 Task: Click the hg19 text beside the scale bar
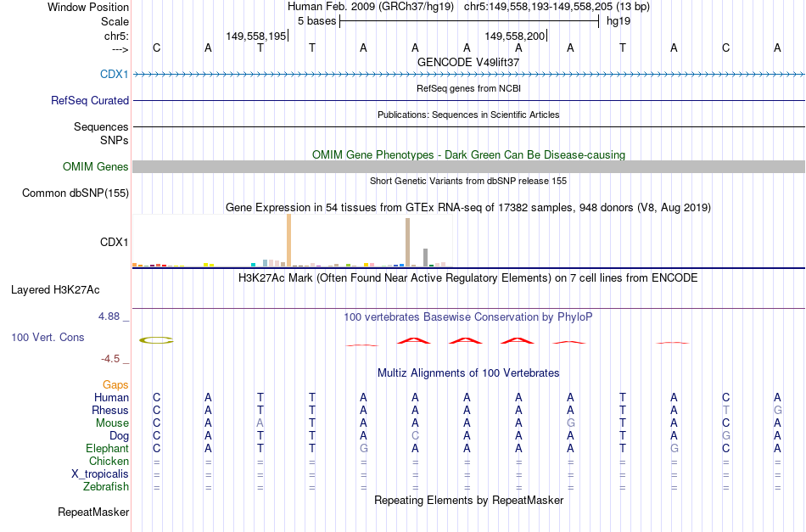[618, 21]
